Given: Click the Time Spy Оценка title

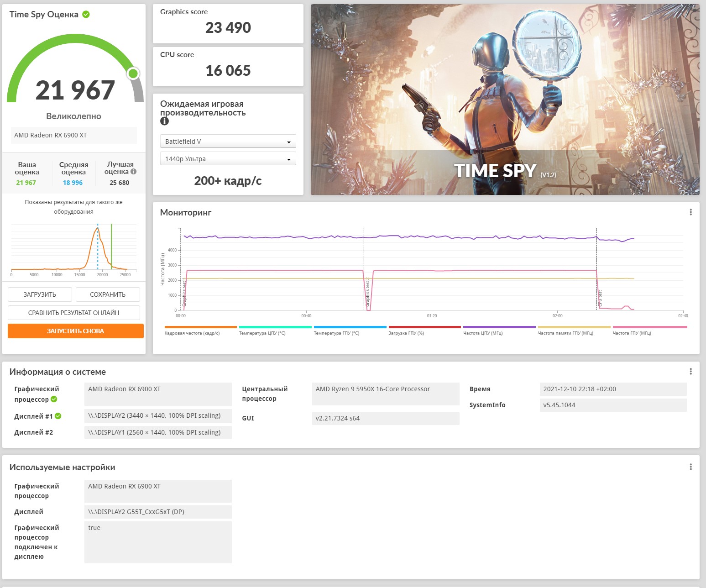Looking at the screenshot, I should [44, 14].
